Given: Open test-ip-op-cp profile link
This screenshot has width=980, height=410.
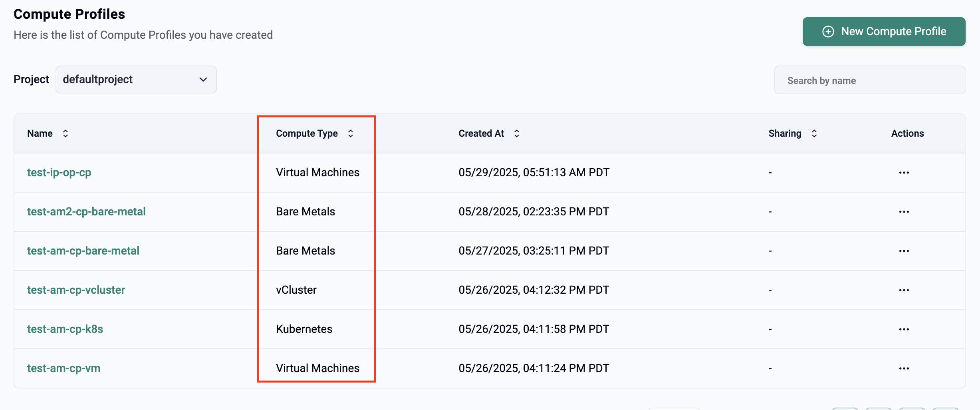Looking at the screenshot, I should pos(59,173).
